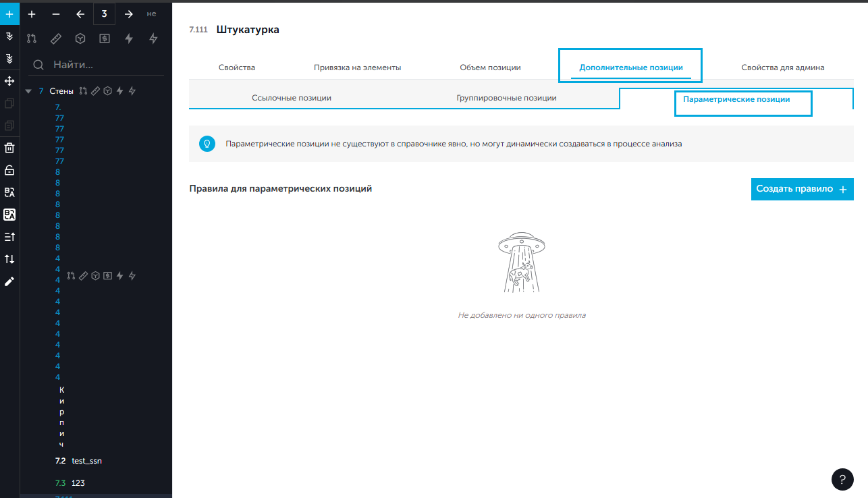
Task: Toggle the dollar cost filter icon in toolbar
Action: (105, 38)
